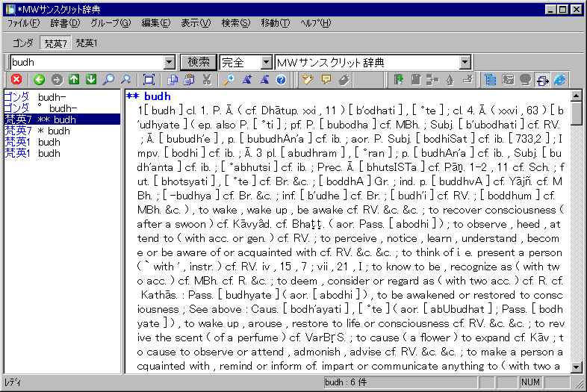587x392 pixels.
Task: Select the 梵英7 ** budh result
Action: (x=62, y=119)
